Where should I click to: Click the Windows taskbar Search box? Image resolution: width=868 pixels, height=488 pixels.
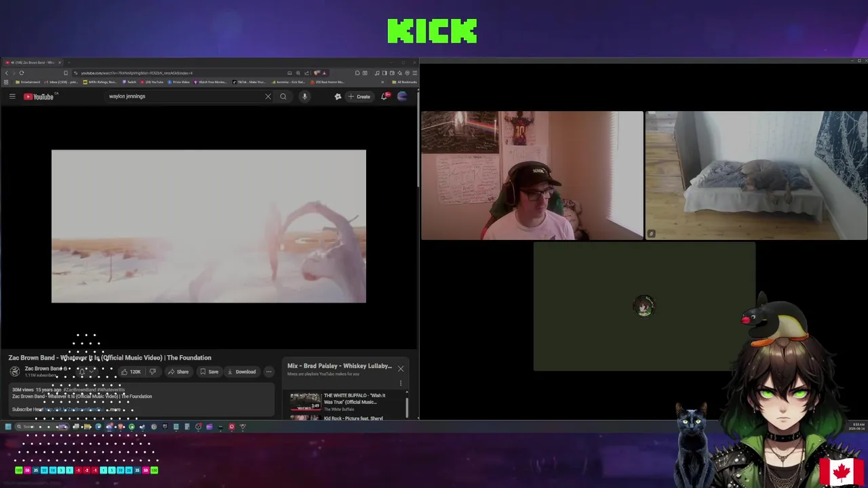point(43,426)
